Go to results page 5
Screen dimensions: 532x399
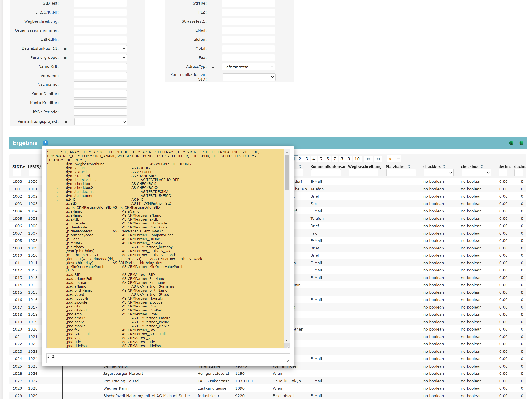[x=321, y=159]
